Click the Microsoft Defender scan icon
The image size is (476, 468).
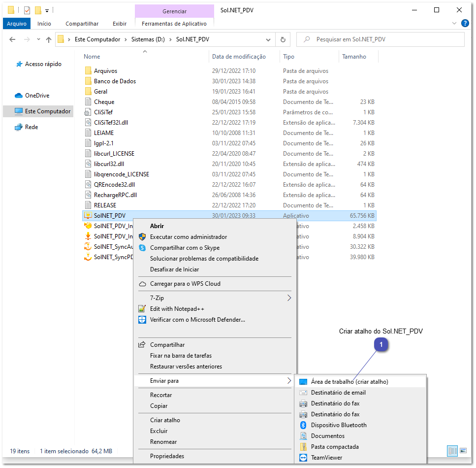click(143, 319)
